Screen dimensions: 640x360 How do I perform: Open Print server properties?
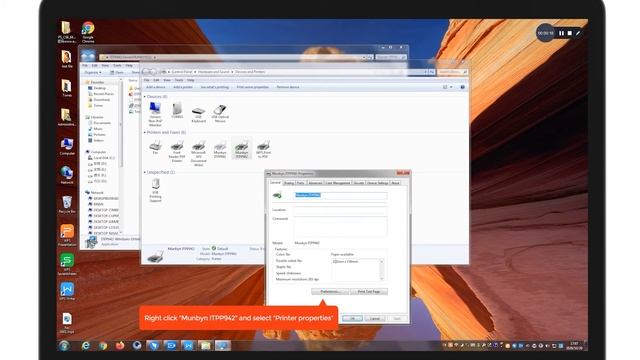253,87
